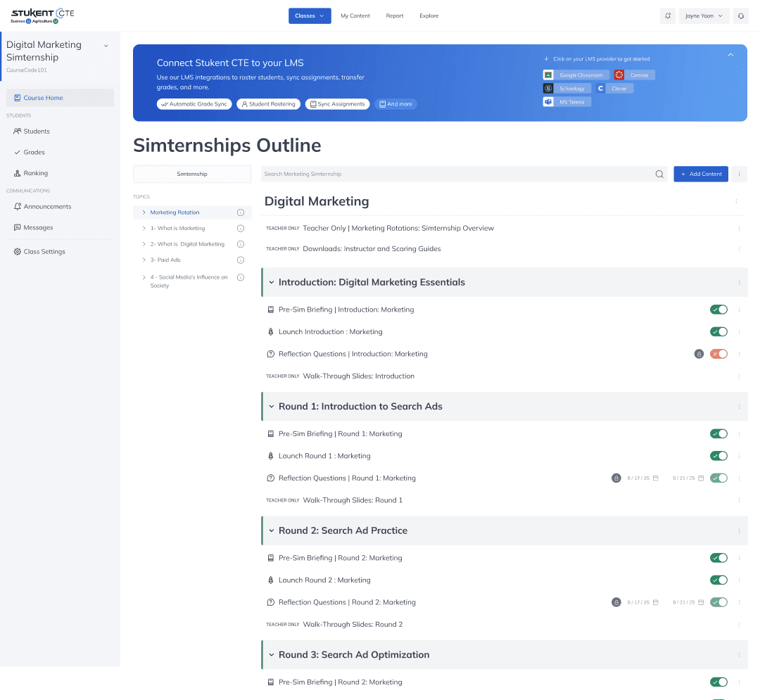The height and width of the screenshot is (700, 760).
Task: Toggle Pre-Sim Briefing Introduction: Marketing visibility
Action: [x=718, y=310]
